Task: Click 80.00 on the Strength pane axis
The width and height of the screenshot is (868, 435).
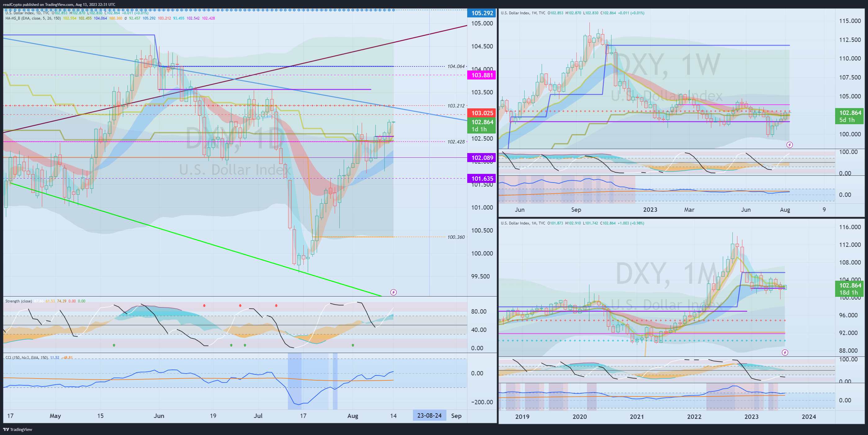Action: coord(478,311)
